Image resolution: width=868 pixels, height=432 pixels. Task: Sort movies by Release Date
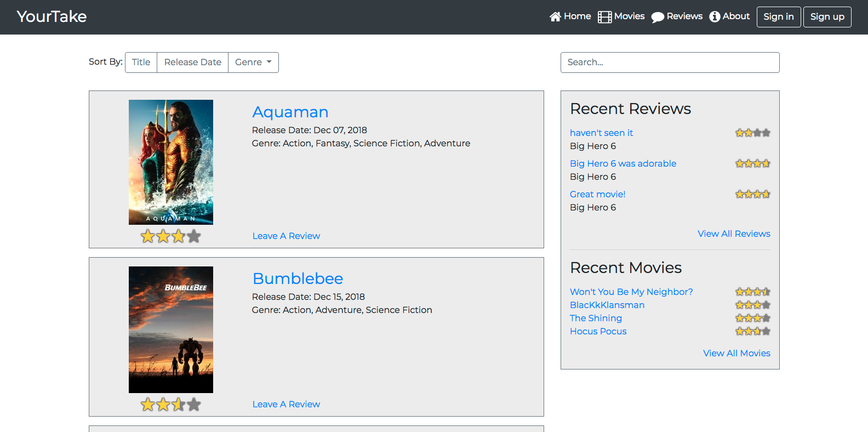193,62
